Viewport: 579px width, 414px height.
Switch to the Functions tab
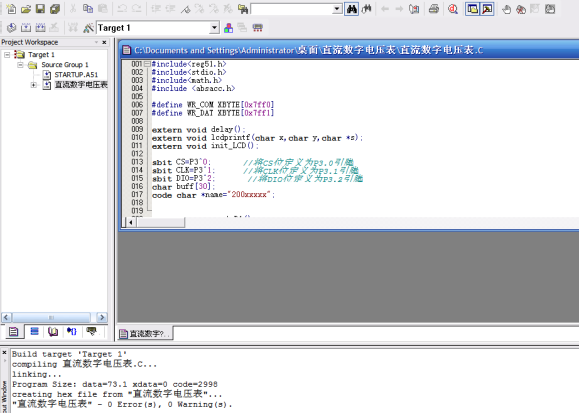pyautogui.click(x=72, y=332)
